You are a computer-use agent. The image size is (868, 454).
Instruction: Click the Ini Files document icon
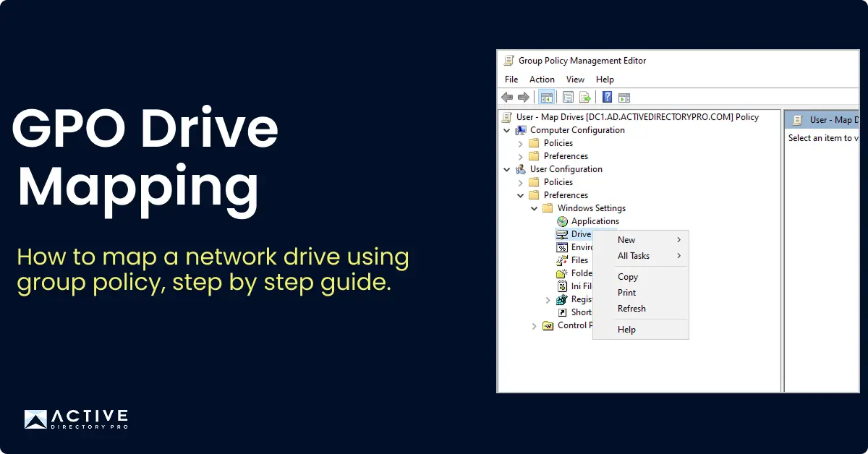pyautogui.click(x=562, y=286)
